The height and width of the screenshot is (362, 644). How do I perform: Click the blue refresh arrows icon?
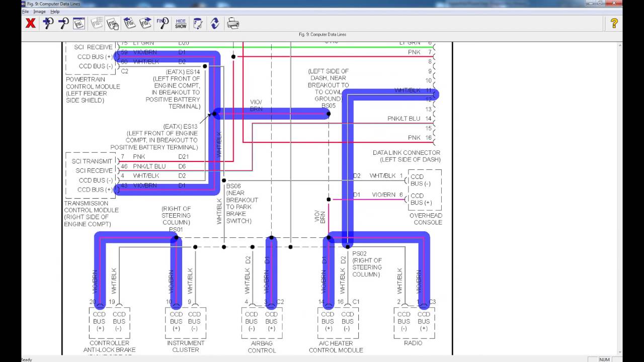tap(215, 23)
